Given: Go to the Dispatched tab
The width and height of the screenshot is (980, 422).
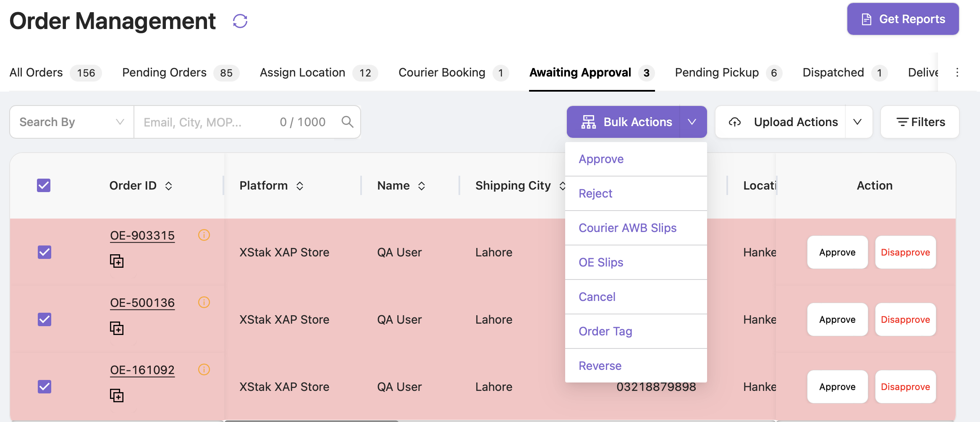Looking at the screenshot, I should [x=845, y=73].
